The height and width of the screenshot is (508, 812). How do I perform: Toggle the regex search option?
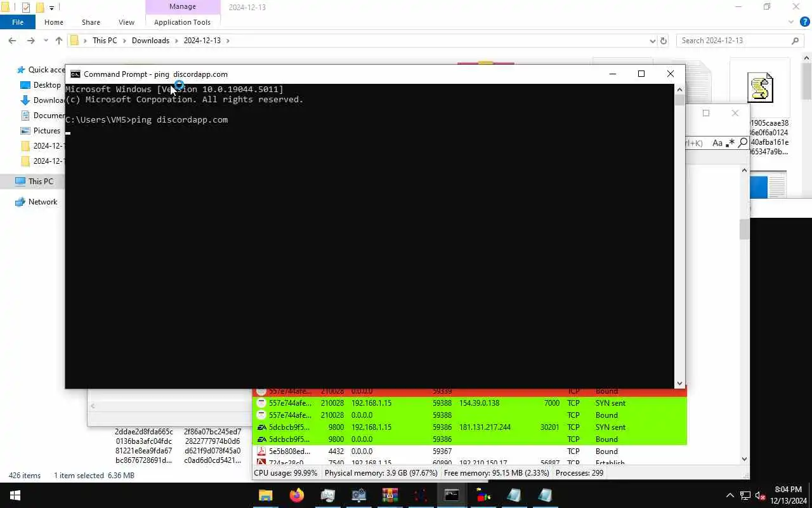pyautogui.click(x=730, y=143)
